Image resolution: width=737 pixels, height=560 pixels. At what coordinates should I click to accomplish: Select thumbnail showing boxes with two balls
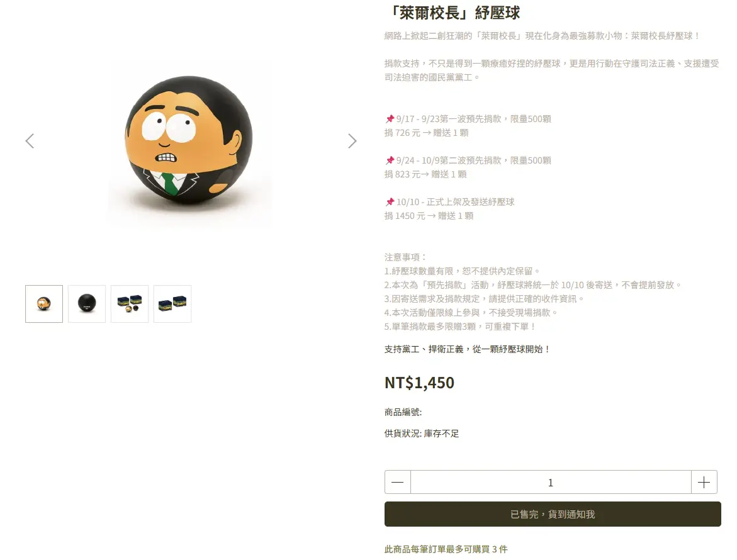click(x=130, y=304)
